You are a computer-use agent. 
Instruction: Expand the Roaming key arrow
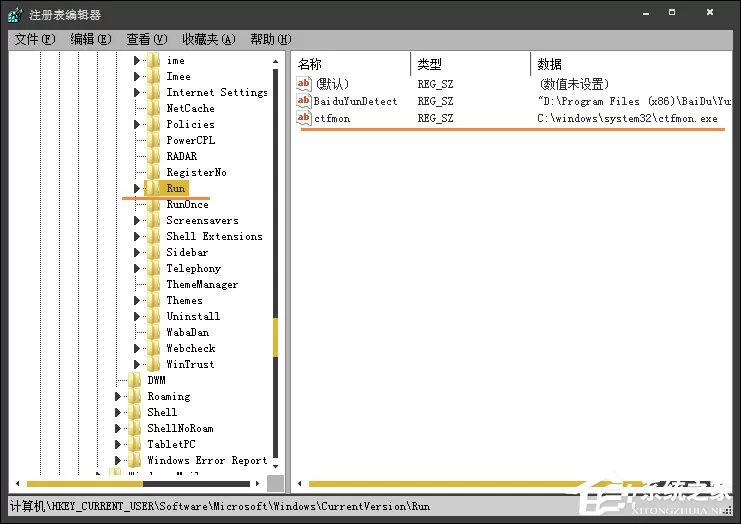pos(118,396)
